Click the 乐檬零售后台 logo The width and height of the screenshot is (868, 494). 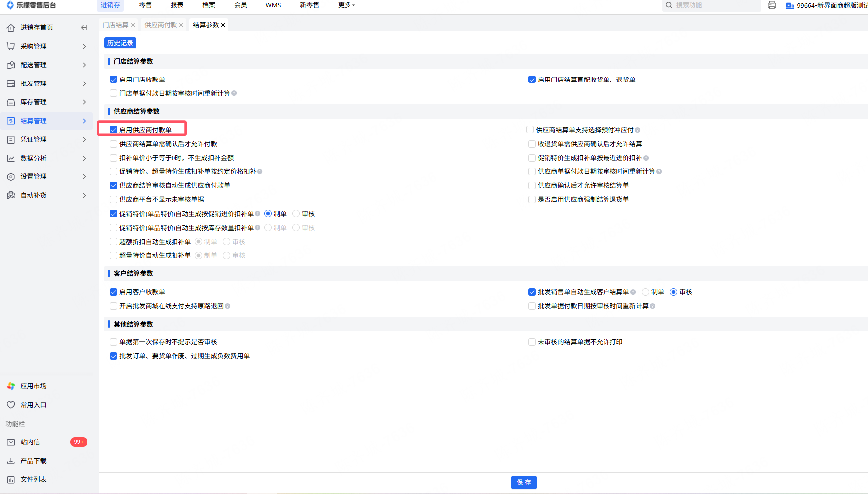(x=31, y=5)
